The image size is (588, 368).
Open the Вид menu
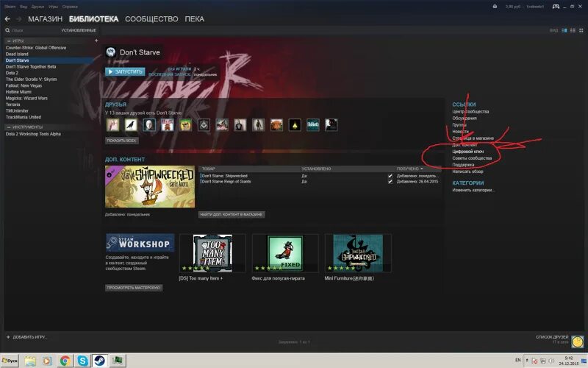pyautogui.click(x=24, y=7)
